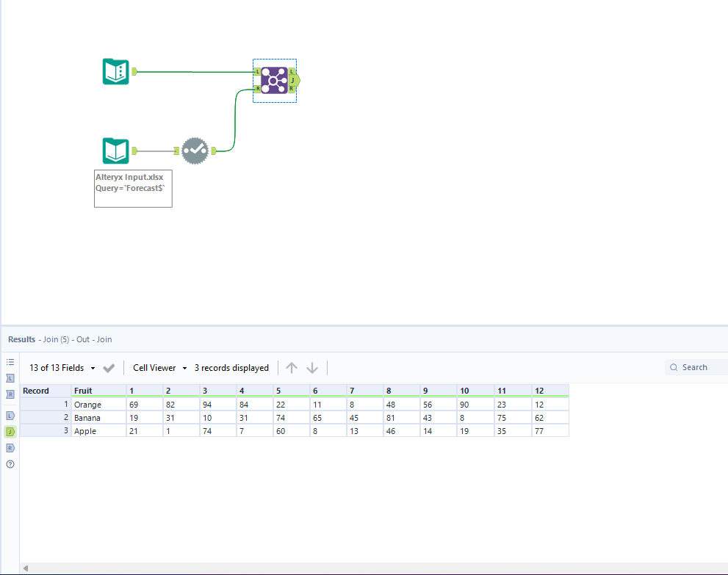Click the Alteryx Input.xlsx annotation box
This screenshot has width=728, height=575.
coord(133,189)
